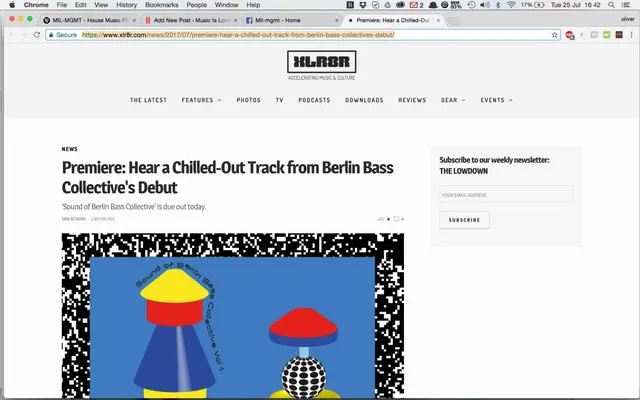Open The Latest section
Screen dimensions: 640x400
(x=148, y=100)
